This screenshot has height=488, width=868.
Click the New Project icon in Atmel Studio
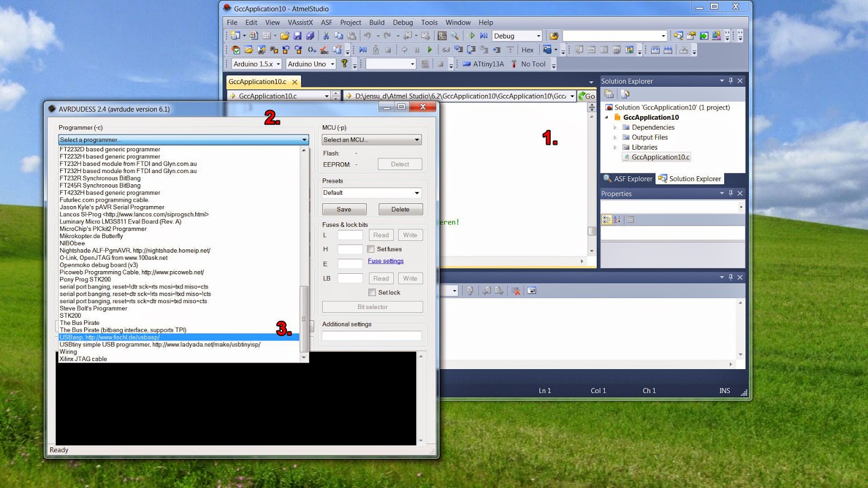click(235, 36)
